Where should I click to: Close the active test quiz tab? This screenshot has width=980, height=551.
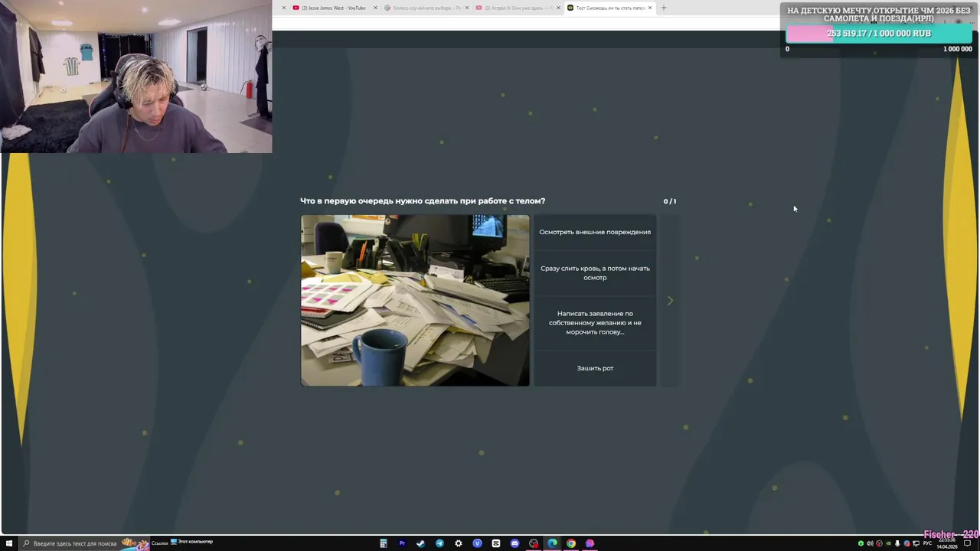[x=650, y=8]
